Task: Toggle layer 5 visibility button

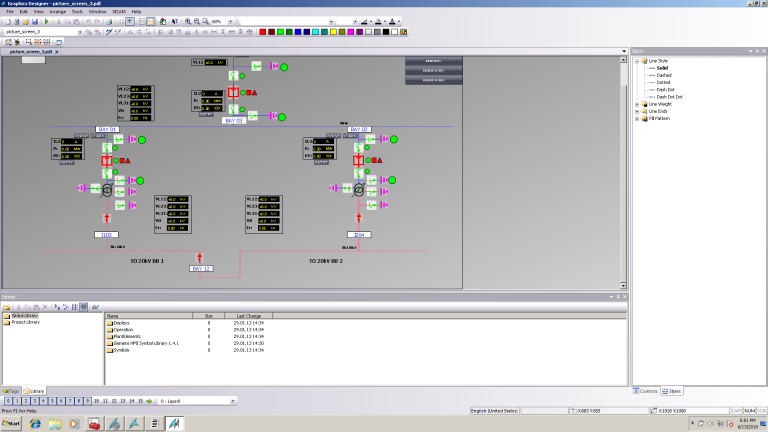Action: 52,400
